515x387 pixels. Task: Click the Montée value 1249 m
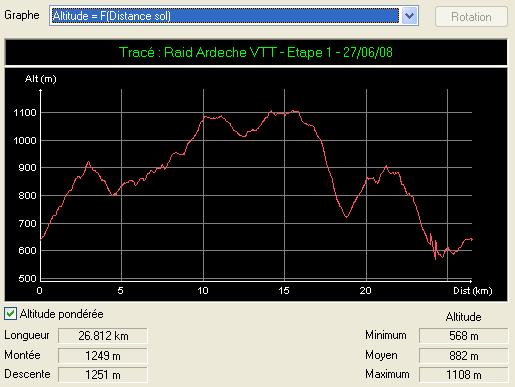point(103,356)
